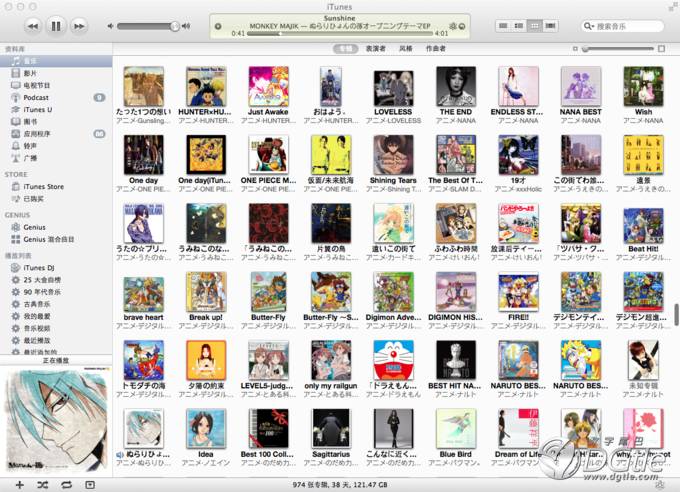The width and height of the screenshot is (680, 492).
Task: Open the LOVELESS album
Action: [x=393, y=89]
